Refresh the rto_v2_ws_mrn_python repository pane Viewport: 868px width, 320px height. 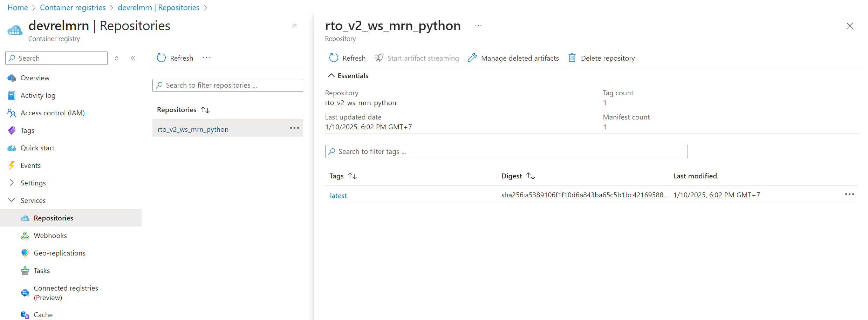[347, 58]
